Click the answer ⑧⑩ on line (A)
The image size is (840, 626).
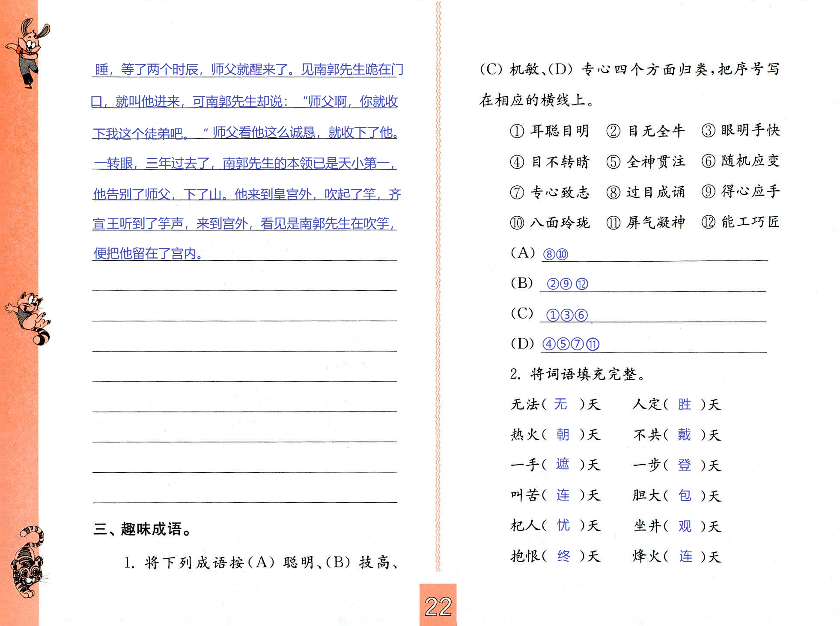pos(555,254)
